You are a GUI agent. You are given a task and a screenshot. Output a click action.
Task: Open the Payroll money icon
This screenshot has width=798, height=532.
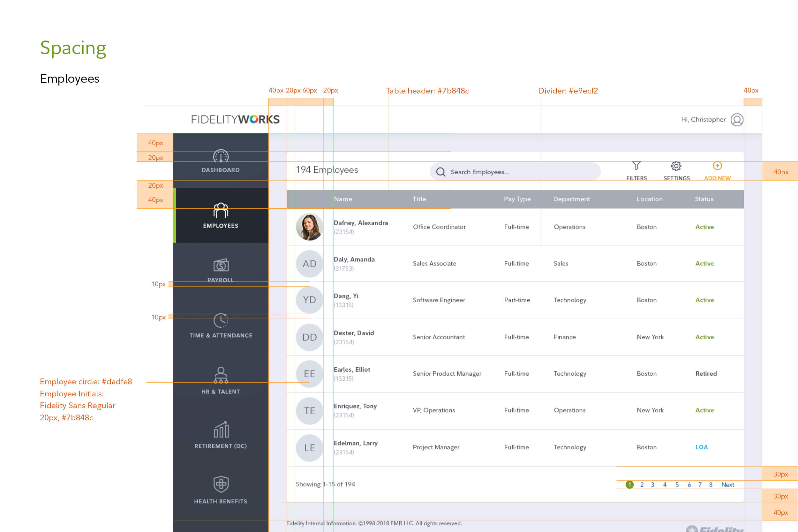coord(221,265)
